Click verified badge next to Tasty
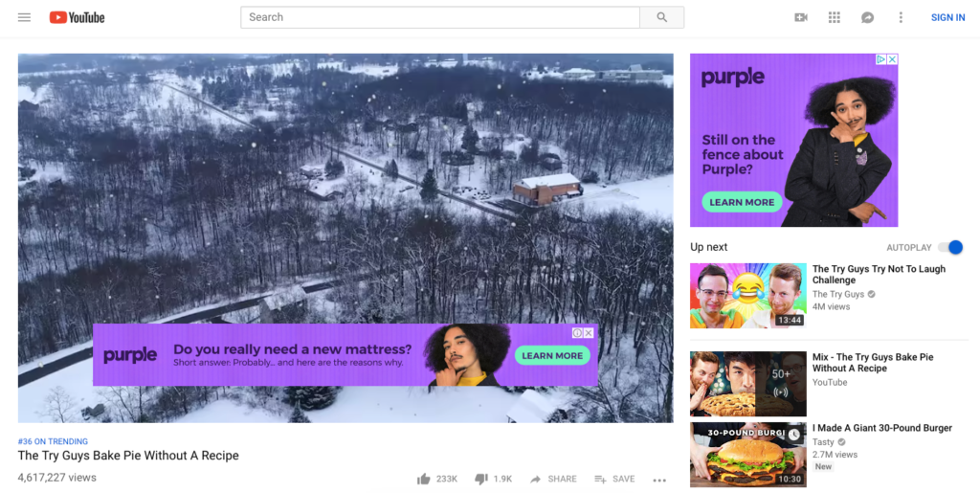Viewport: 980px width, 493px height. [x=841, y=442]
